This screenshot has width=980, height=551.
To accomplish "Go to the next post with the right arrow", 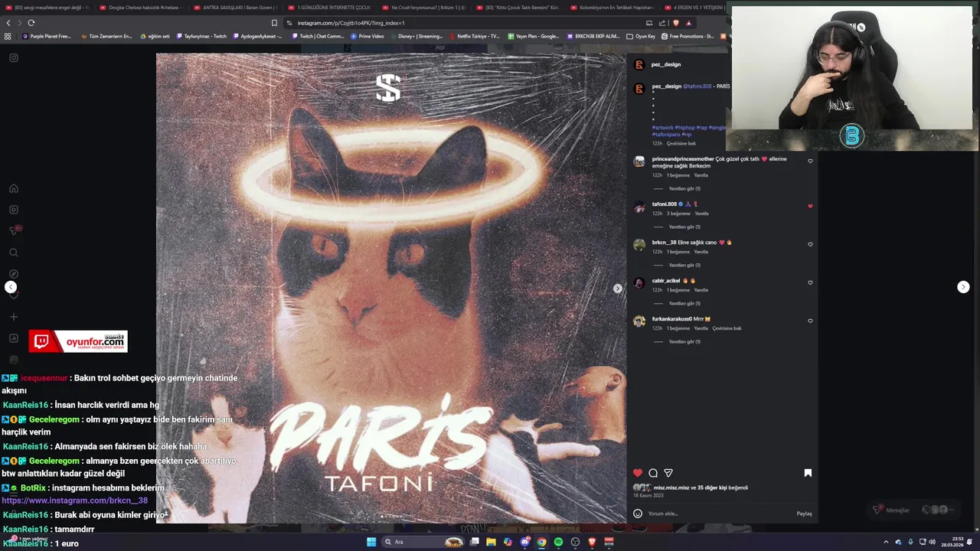I will click(963, 287).
